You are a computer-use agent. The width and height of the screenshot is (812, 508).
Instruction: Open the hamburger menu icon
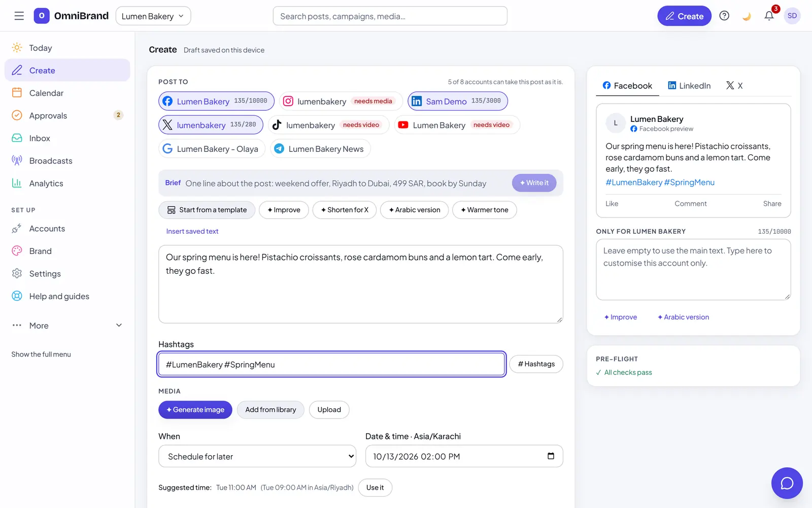[x=19, y=16]
